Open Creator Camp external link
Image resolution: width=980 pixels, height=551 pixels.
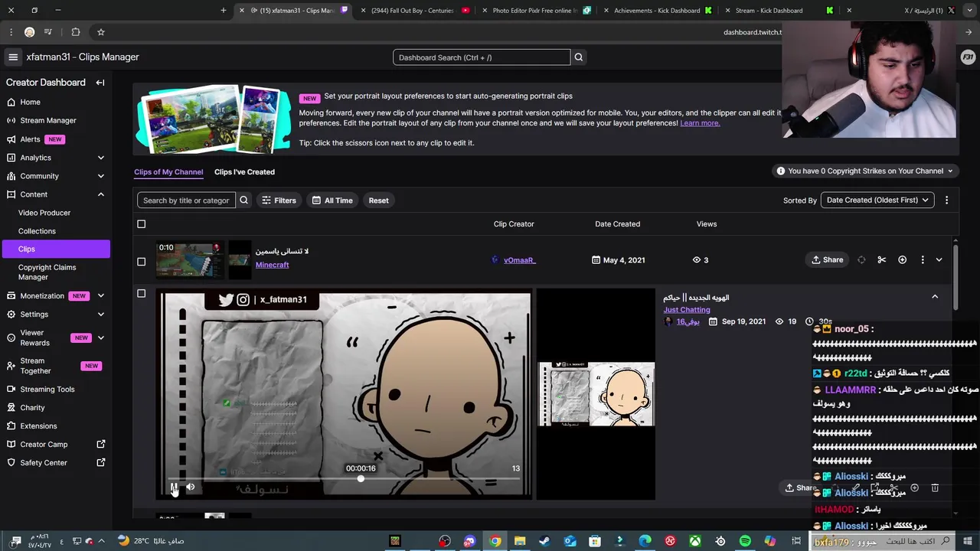click(x=55, y=444)
